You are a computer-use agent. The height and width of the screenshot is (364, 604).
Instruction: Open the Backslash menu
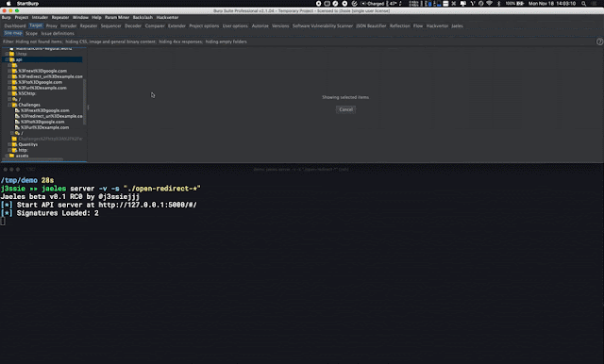tap(143, 17)
